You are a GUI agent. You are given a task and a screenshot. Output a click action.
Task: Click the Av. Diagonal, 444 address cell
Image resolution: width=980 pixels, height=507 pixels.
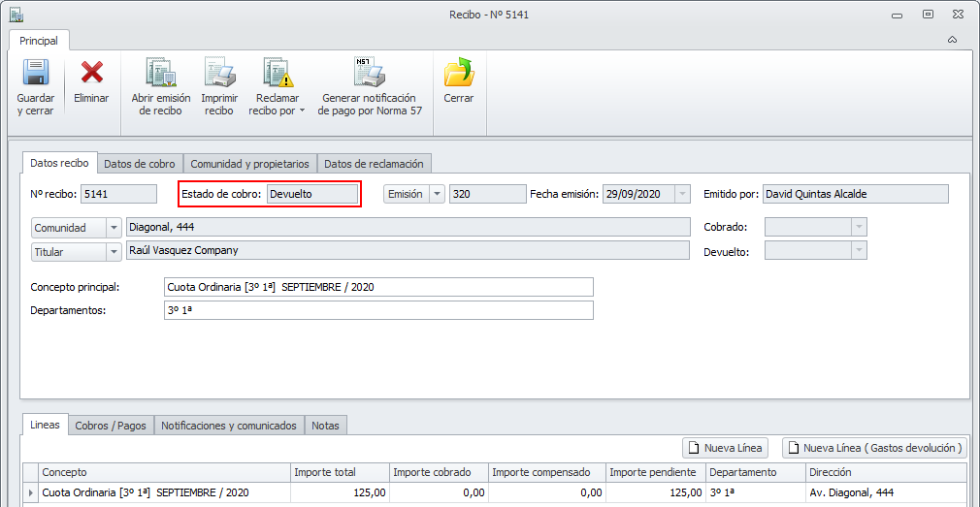(x=886, y=492)
